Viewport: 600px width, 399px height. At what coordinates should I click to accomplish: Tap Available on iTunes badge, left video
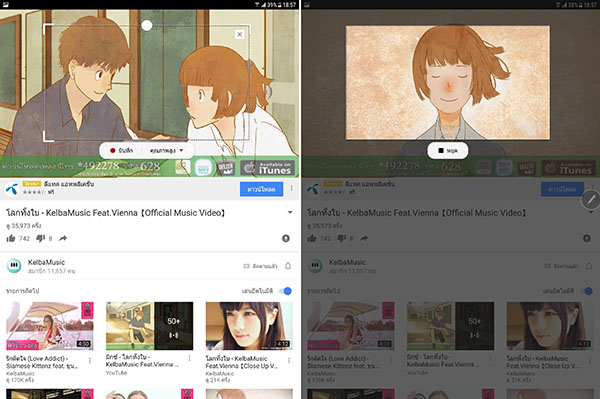pyautogui.click(x=268, y=168)
